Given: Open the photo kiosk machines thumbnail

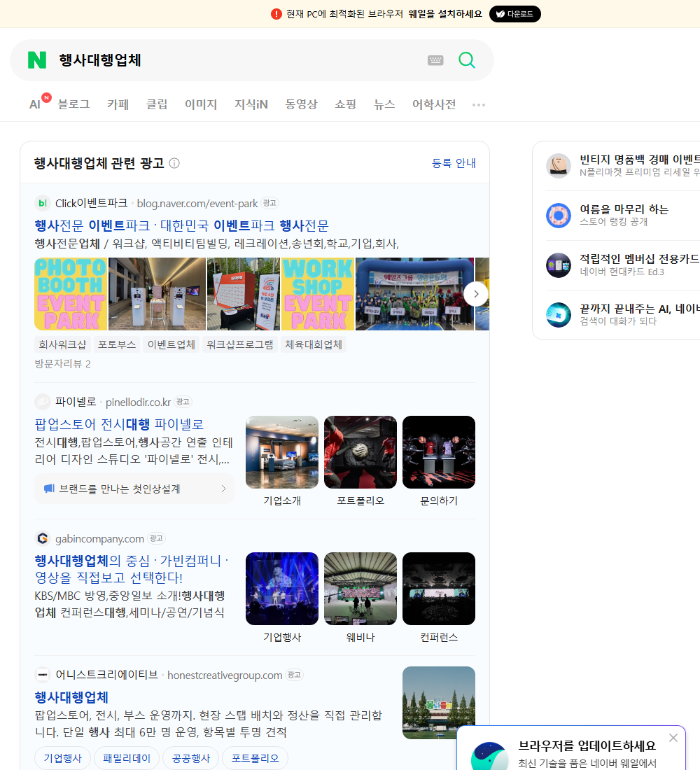Looking at the screenshot, I should pos(157,294).
